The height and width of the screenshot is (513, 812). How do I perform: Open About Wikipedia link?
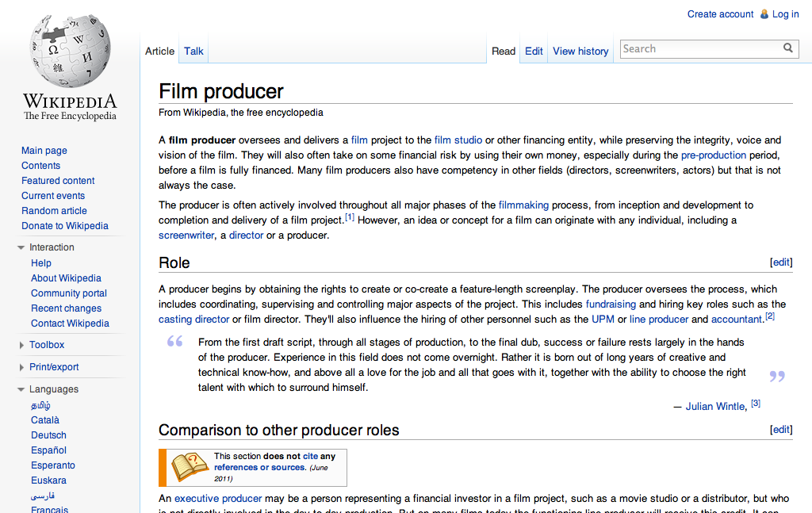[x=66, y=278]
